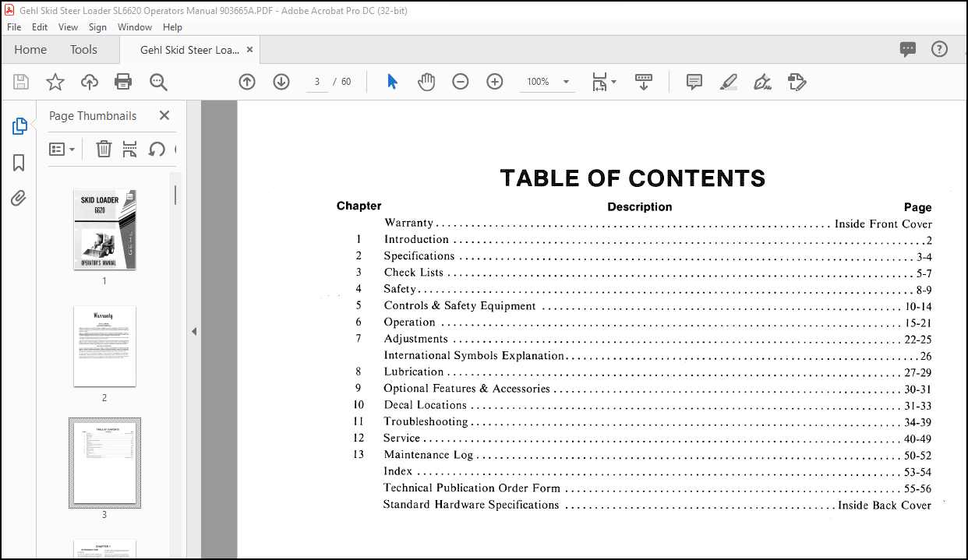
Task: Open the Attachments paperclip panel
Action: pos(19,199)
